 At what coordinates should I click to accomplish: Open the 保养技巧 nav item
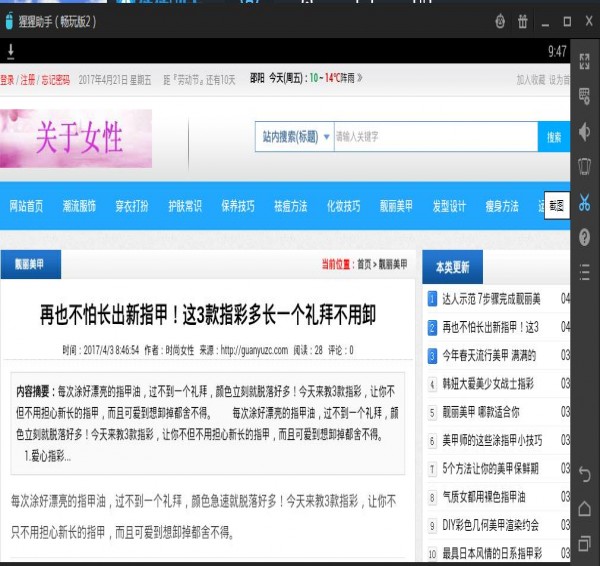[238, 206]
